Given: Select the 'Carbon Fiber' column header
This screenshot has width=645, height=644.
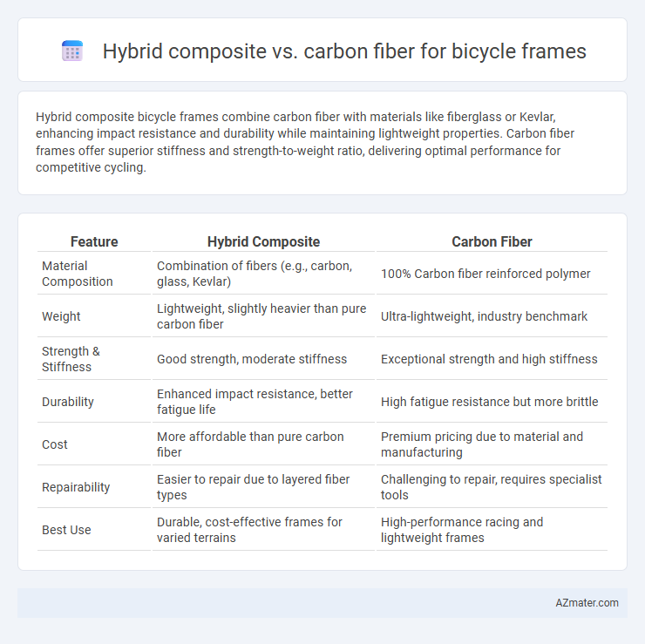Looking at the screenshot, I should 492,241.
